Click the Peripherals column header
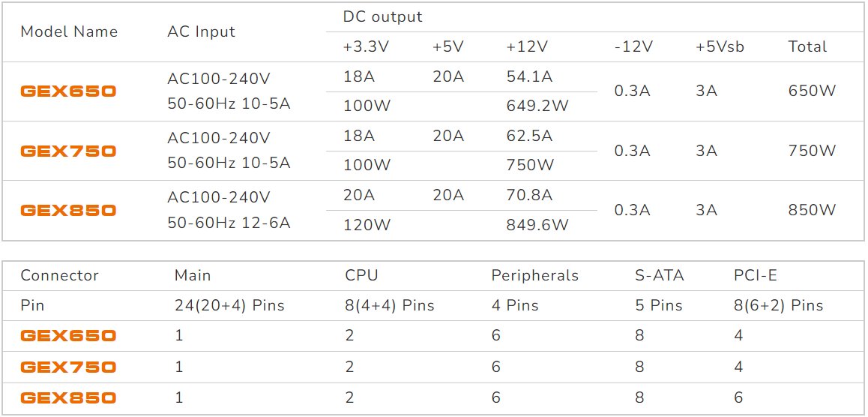 (x=534, y=275)
